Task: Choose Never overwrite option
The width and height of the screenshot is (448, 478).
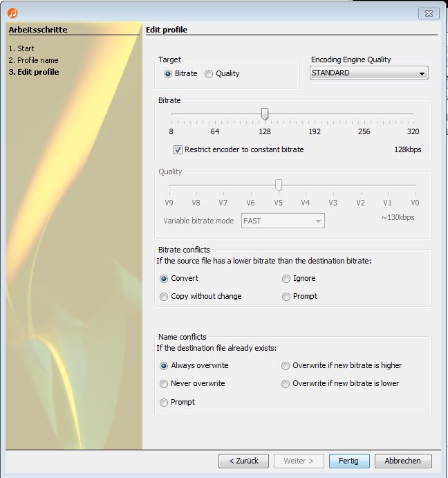Action: [x=164, y=384]
